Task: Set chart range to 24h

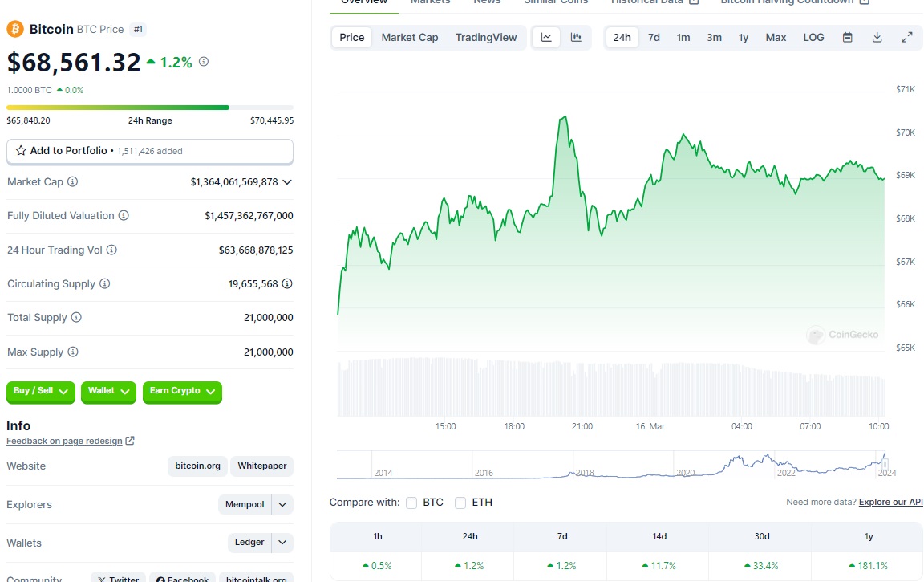Action: (x=622, y=37)
